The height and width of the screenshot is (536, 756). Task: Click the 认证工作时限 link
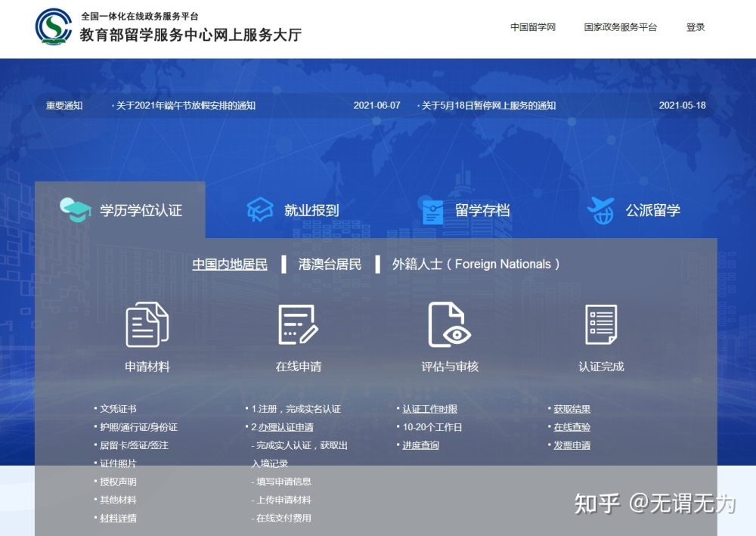point(429,409)
